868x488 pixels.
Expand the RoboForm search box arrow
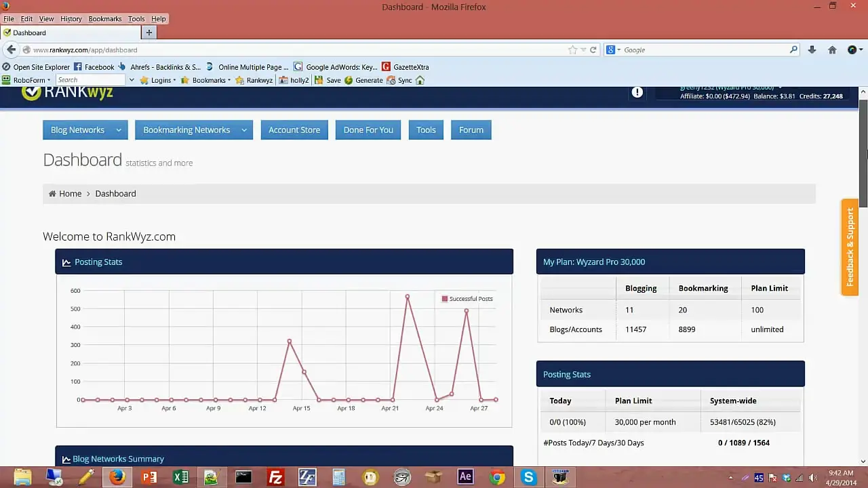[132, 80]
